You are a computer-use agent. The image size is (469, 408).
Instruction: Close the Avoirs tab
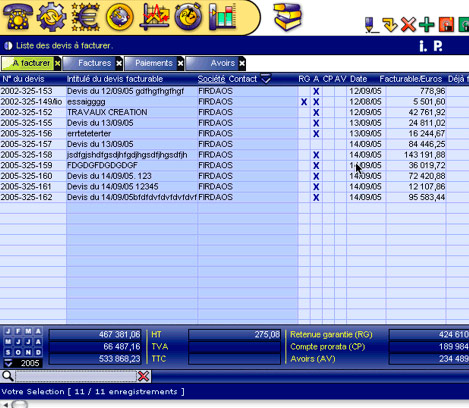(x=242, y=63)
